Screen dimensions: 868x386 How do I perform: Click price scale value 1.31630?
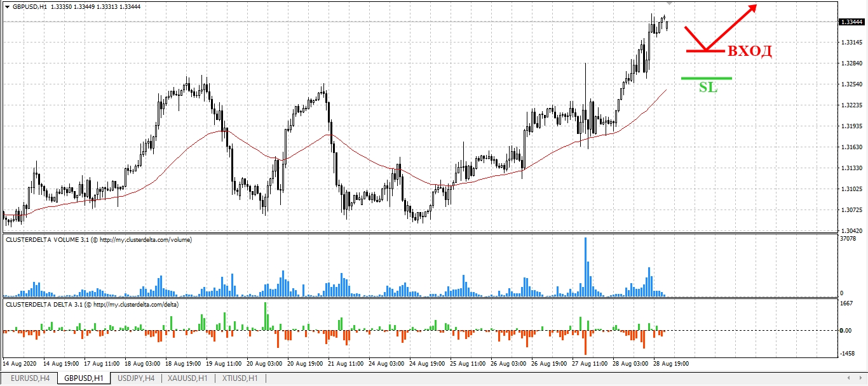(x=851, y=147)
